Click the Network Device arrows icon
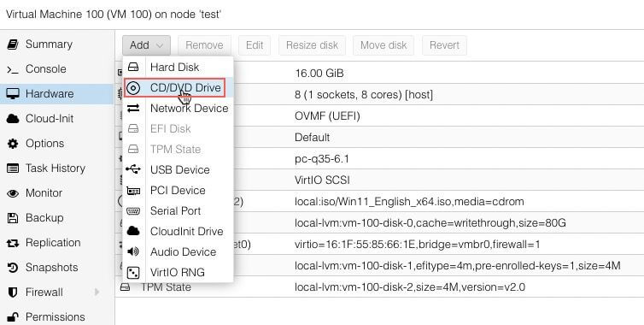644x325 pixels. click(x=133, y=109)
